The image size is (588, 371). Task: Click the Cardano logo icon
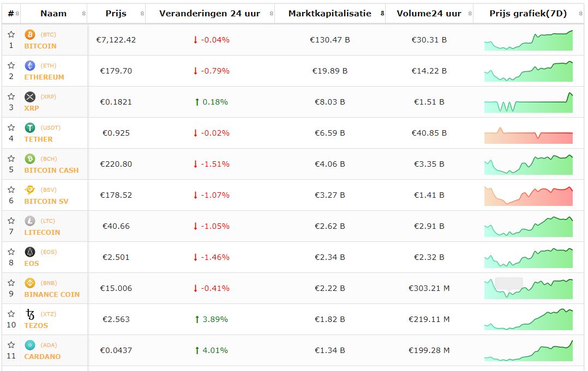[30, 345]
